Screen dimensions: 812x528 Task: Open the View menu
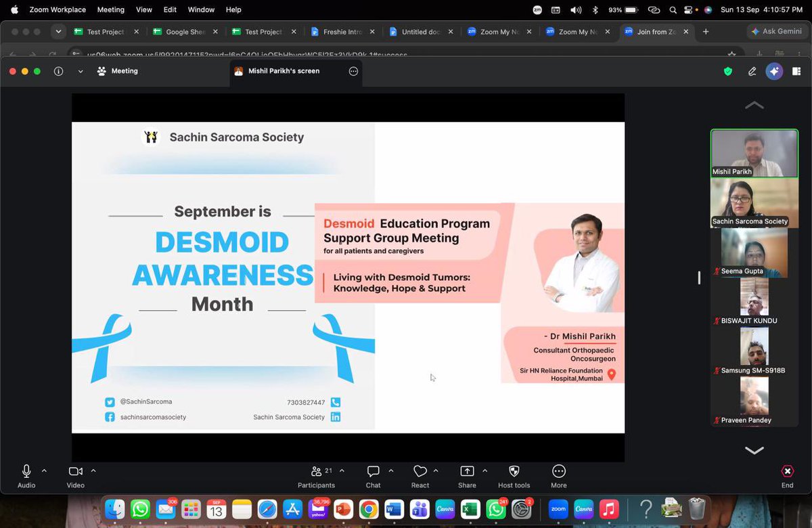point(144,9)
